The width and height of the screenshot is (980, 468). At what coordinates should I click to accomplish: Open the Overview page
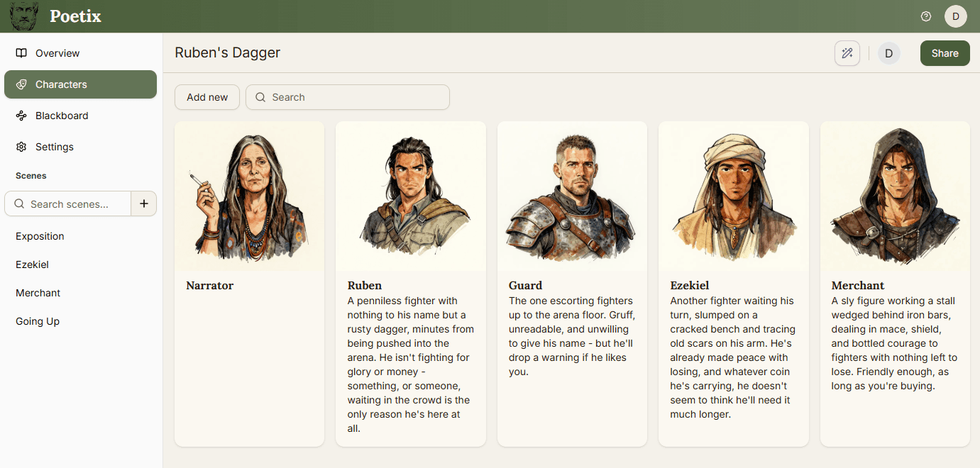point(80,53)
